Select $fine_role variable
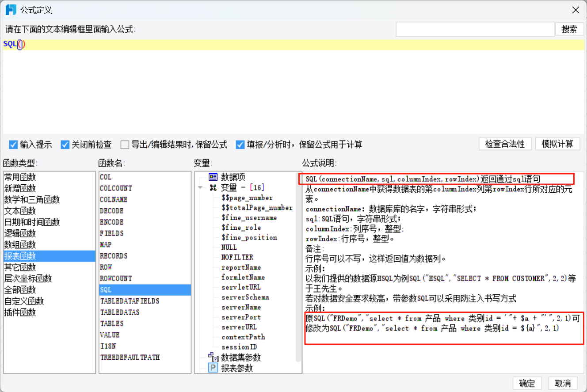Image resolution: width=587 pixels, height=392 pixels. coord(241,228)
